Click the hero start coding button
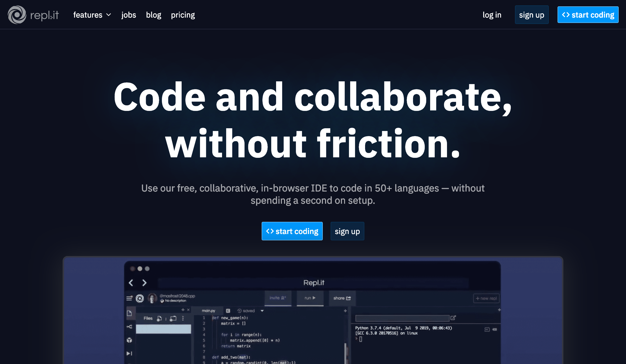The image size is (626, 364). click(x=292, y=231)
